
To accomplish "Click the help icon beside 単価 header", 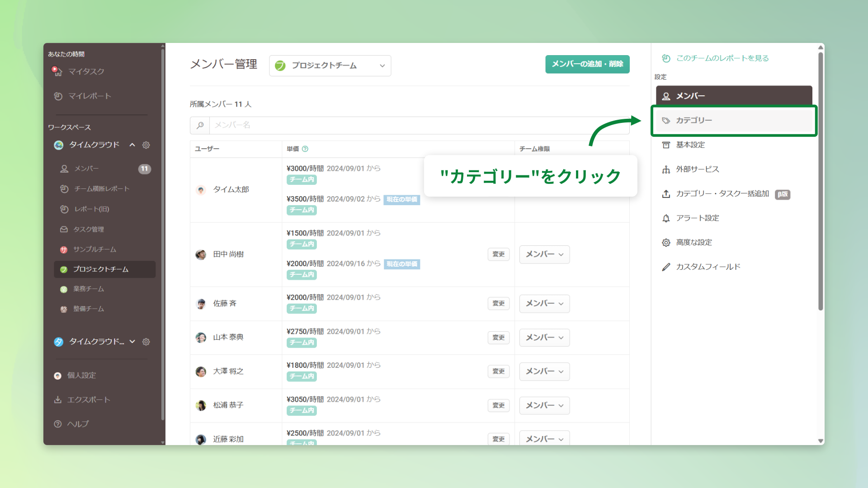I will click(305, 149).
